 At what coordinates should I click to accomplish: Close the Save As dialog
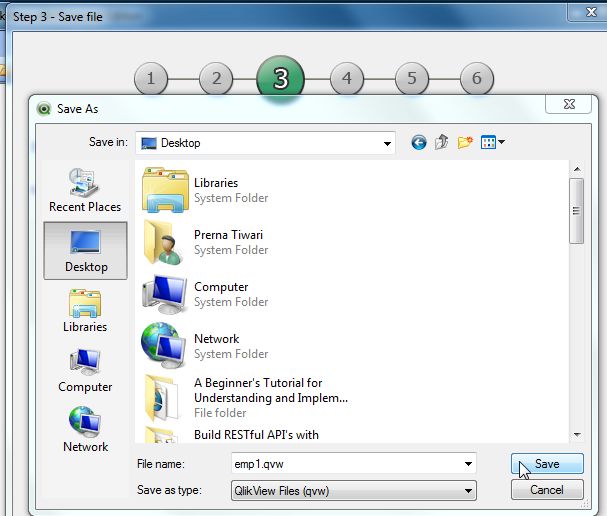pos(568,104)
